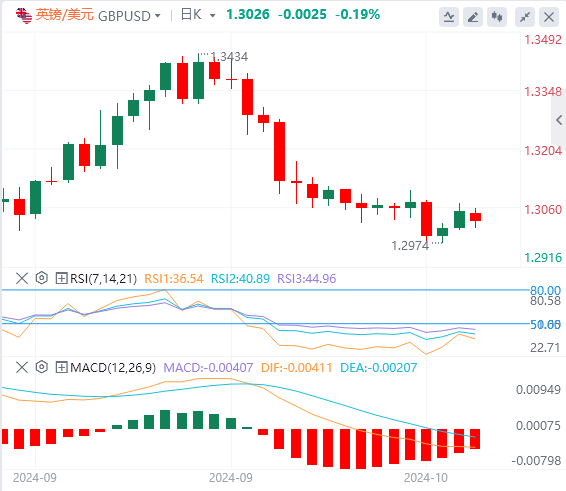
Task: Open the indicator line-chart icon
Action: [449, 17]
